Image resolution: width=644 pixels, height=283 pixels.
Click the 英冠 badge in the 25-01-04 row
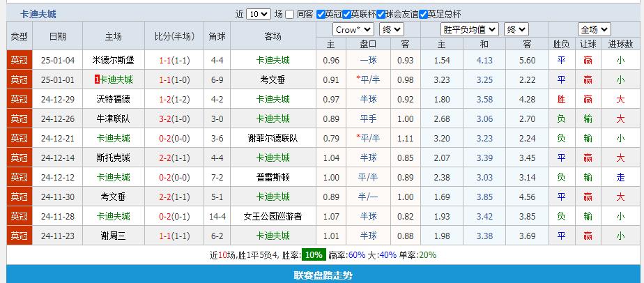click(x=20, y=61)
